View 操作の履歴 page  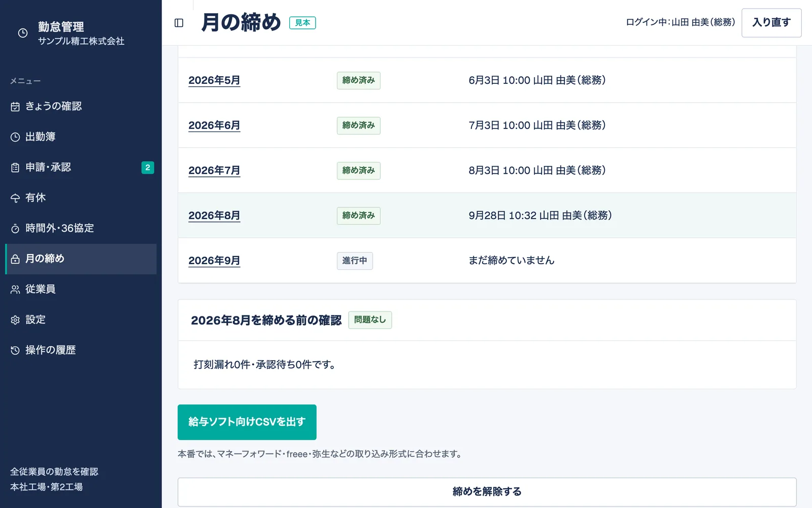81,351
